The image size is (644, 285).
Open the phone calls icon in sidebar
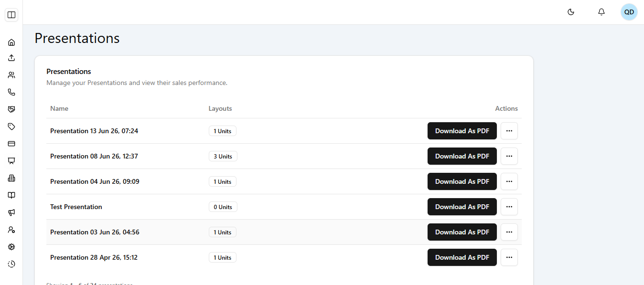[x=11, y=92]
